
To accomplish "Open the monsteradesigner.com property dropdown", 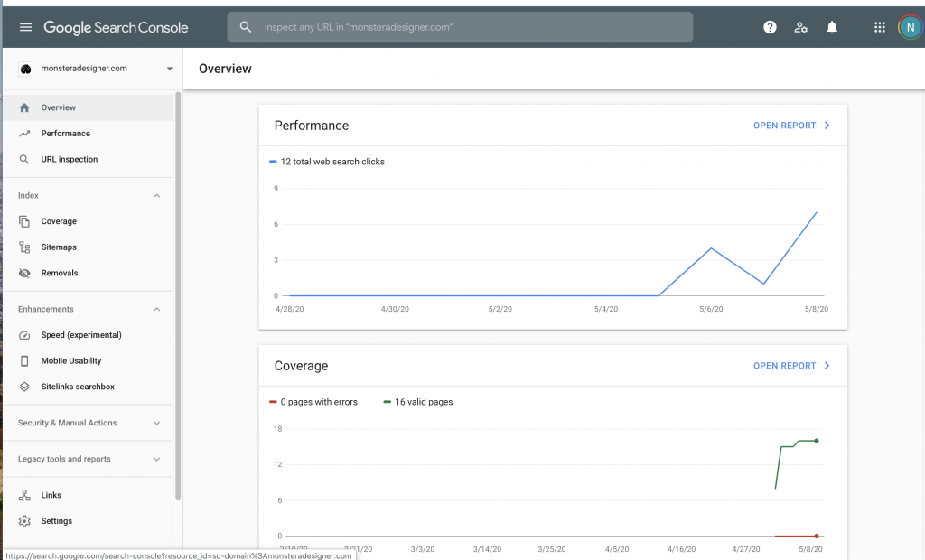I will (x=169, y=69).
